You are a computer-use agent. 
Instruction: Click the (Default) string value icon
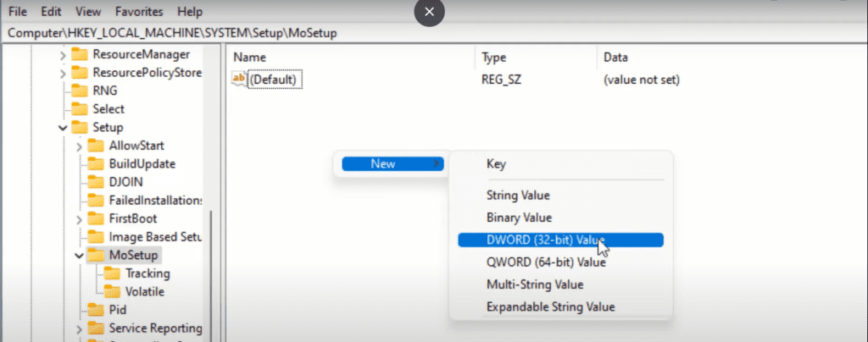239,80
